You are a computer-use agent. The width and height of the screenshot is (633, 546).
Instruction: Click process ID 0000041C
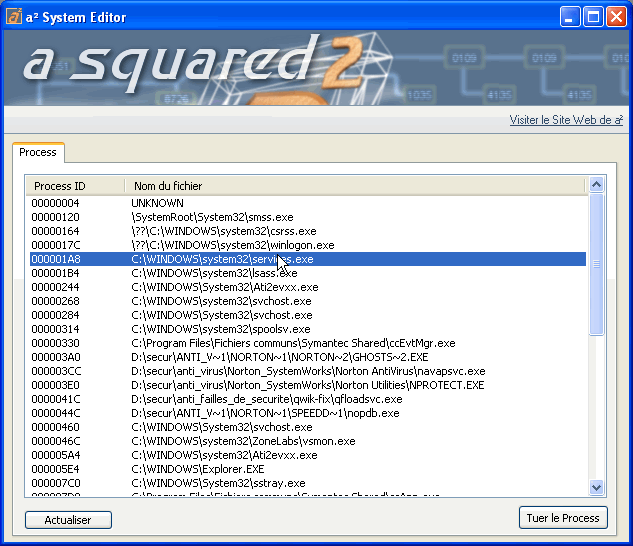56,399
